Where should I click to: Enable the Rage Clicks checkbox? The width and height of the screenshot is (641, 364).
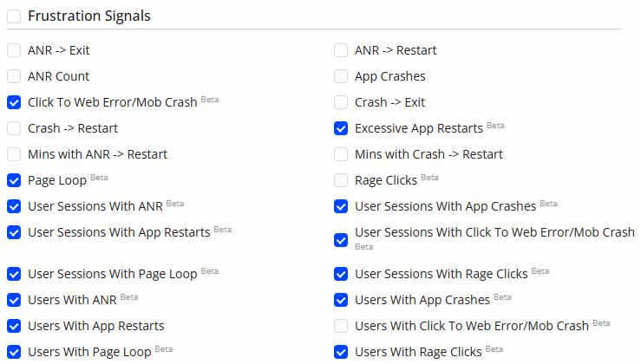coord(341,180)
